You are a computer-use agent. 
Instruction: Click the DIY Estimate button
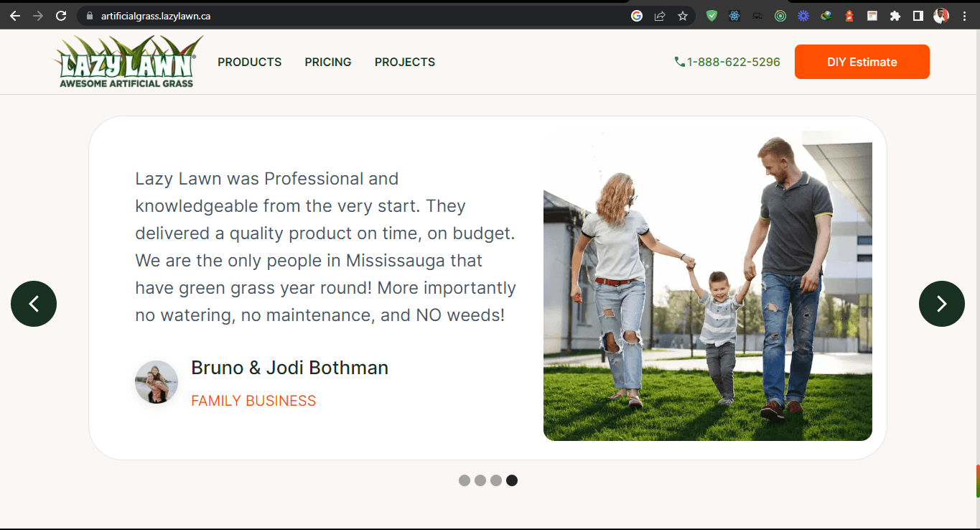pos(862,62)
